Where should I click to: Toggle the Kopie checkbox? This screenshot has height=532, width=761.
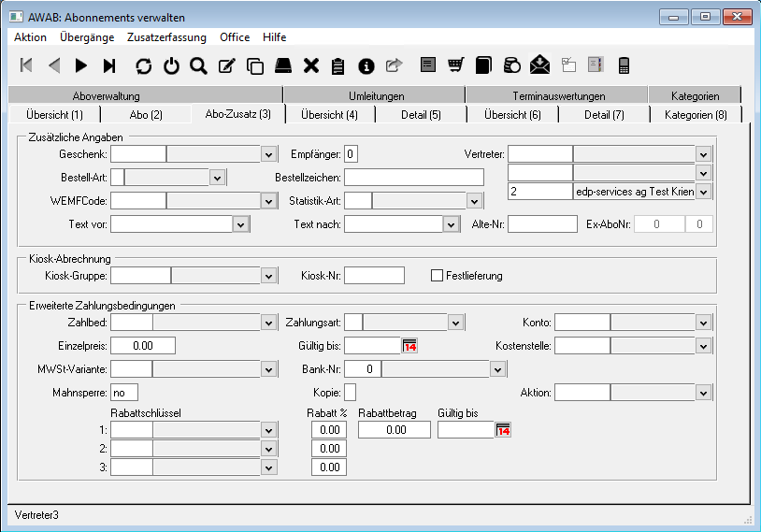[351, 393]
